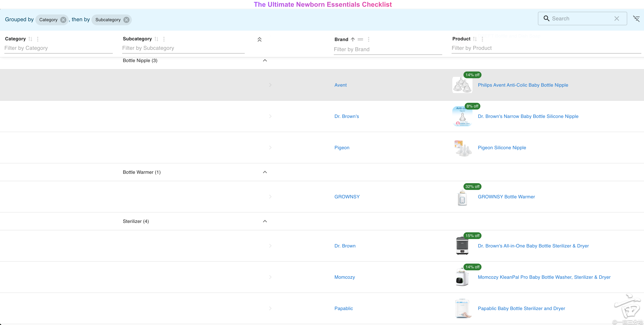This screenshot has width=644, height=325.
Task: Expand the Momcozy row details
Action: click(x=270, y=277)
